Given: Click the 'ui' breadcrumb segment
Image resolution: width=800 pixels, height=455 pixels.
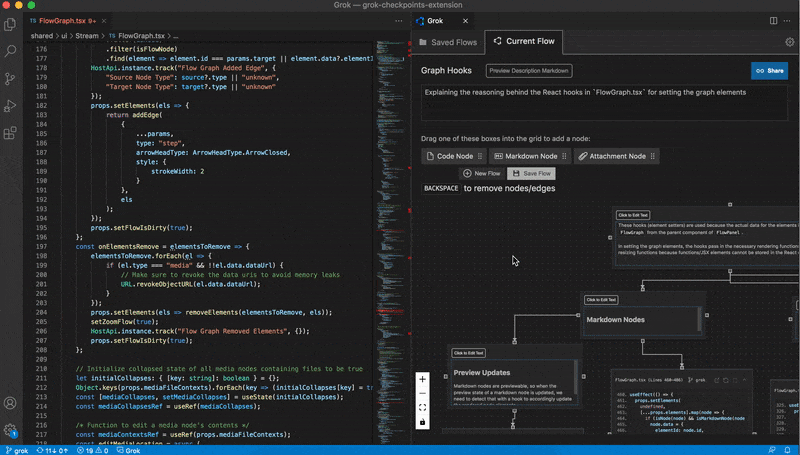Looking at the screenshot, I should point(64,36).
